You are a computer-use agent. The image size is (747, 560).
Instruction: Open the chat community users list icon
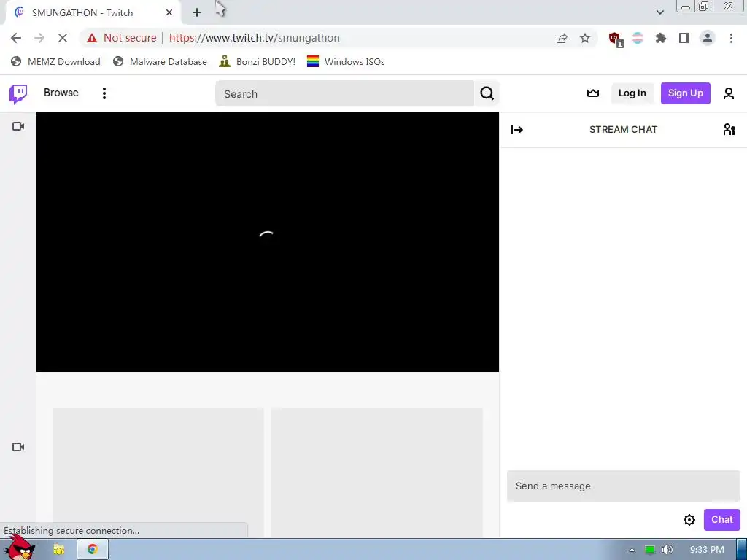click(x=729, y=130)
